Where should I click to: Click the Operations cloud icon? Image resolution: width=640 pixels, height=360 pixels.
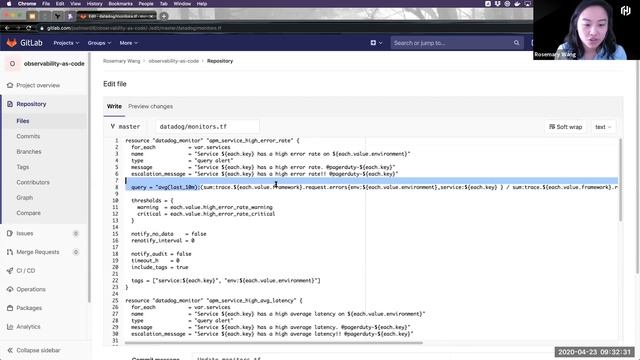click(x=10, y=289)
